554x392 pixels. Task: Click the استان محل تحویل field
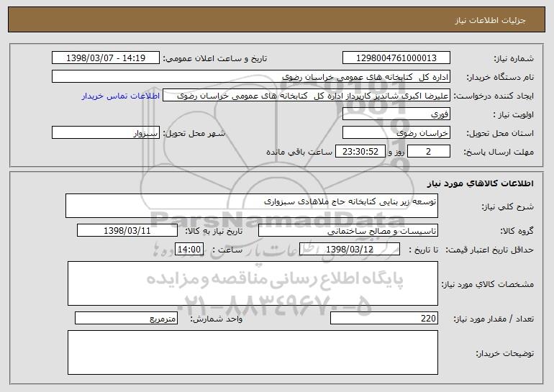pyautogui.click(x=396, y=133)
